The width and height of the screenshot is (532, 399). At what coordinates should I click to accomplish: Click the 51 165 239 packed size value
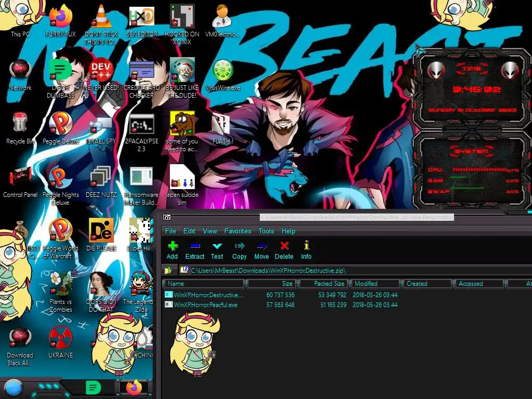coord(333,304)
